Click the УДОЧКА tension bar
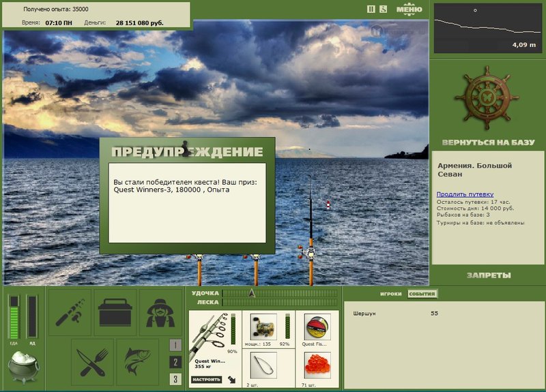This screenshot has width=546, height=392. click(280, 293)
